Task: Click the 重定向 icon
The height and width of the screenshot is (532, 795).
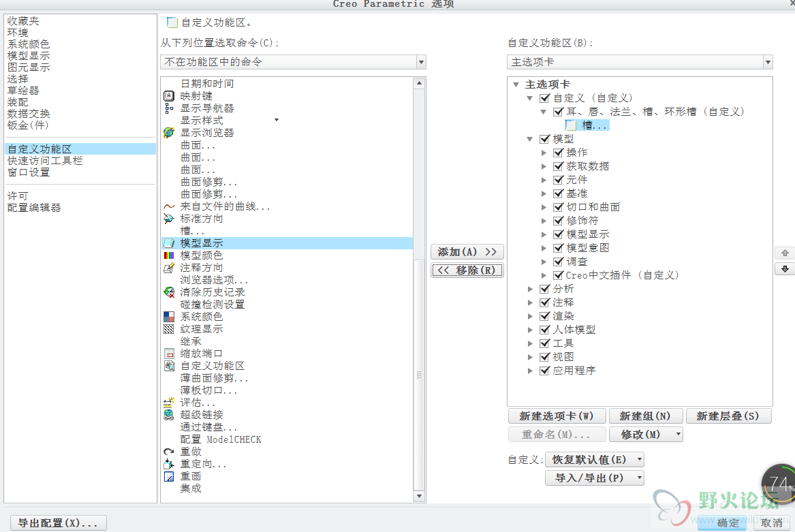Action: click(169, 463)
